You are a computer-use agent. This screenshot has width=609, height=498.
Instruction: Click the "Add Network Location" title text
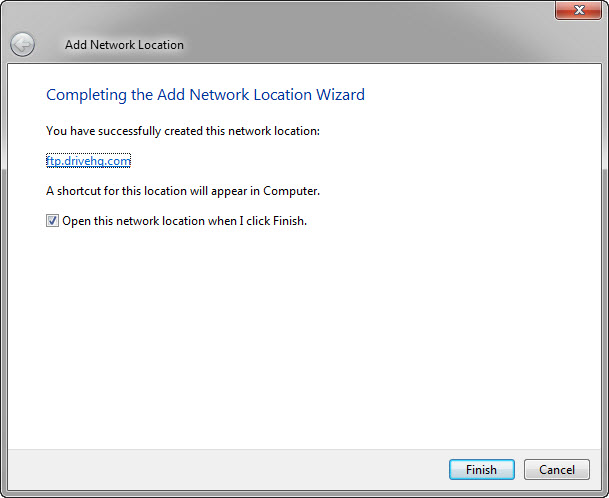124,45
